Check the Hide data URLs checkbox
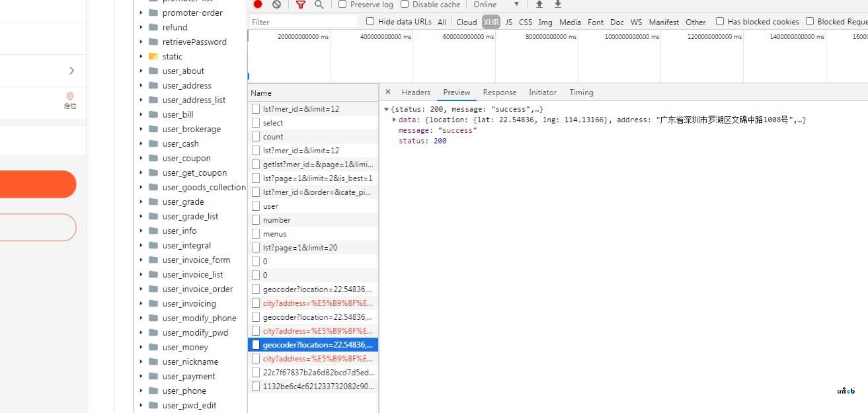The image size is (868, 413). pos(370,21)
